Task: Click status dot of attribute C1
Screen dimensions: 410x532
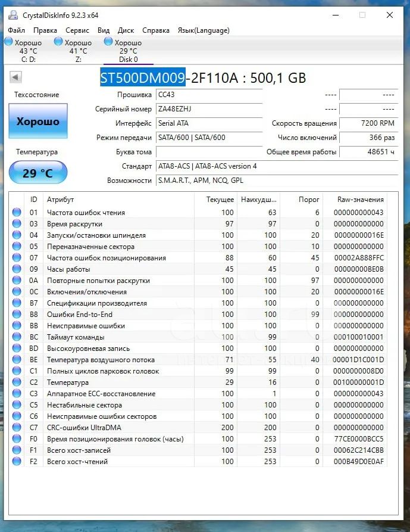Action: coord(17,371)
